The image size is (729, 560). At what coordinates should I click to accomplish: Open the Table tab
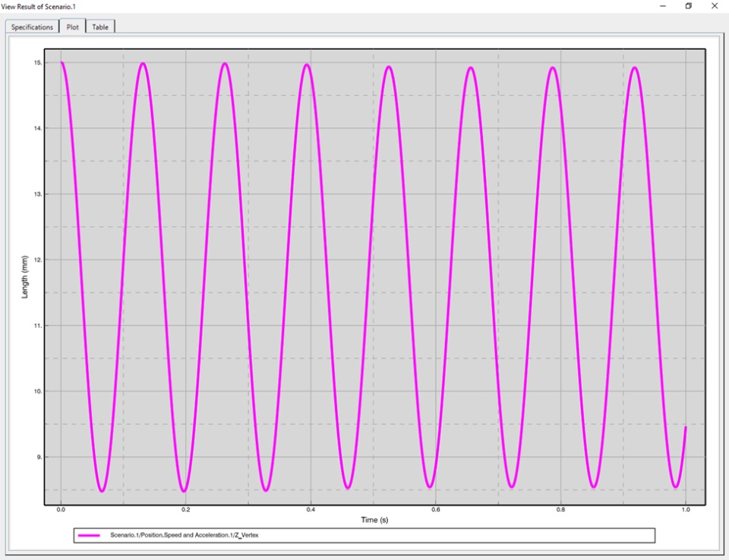(100, 27)
